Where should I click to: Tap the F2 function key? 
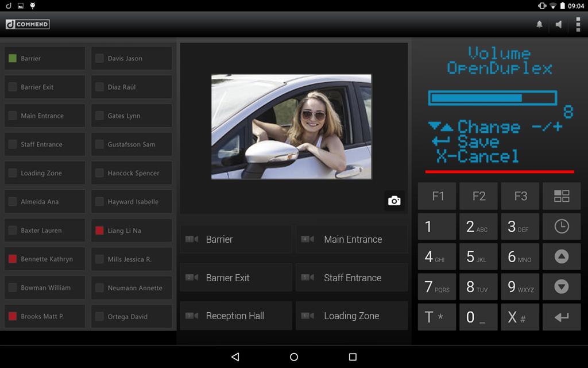(478, 196)
